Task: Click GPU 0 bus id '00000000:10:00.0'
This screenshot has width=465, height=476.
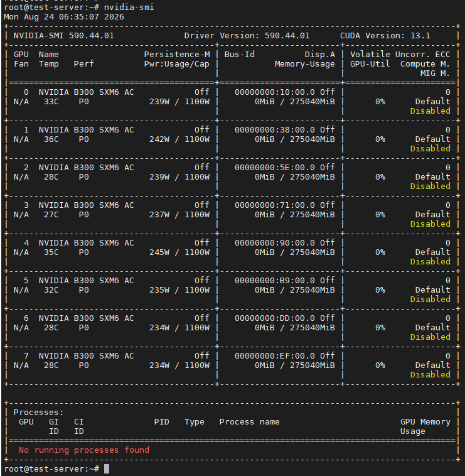Action: tap(274, 92)
